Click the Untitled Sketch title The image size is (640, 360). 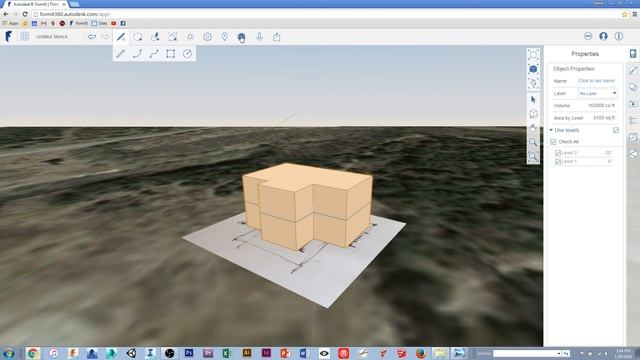pos(52,37)
